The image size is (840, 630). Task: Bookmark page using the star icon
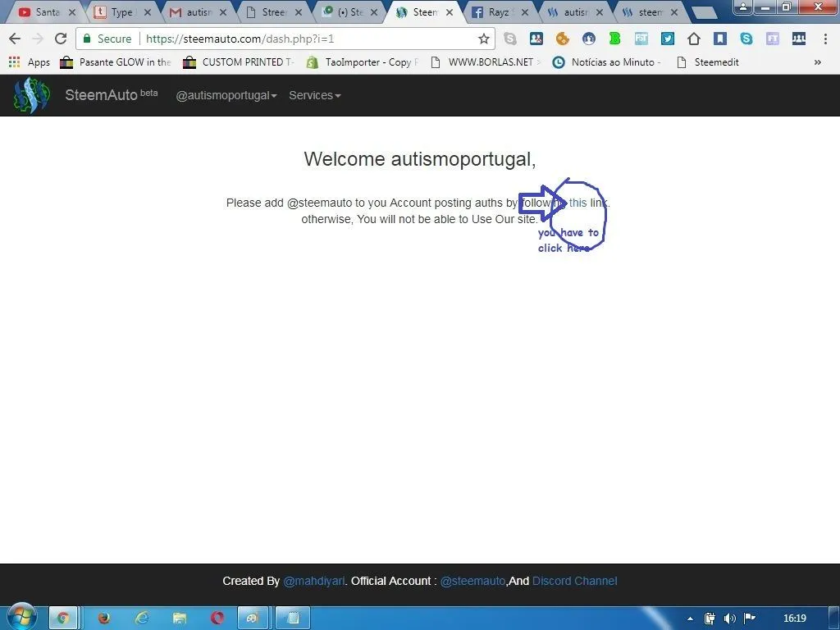[484, 39]
